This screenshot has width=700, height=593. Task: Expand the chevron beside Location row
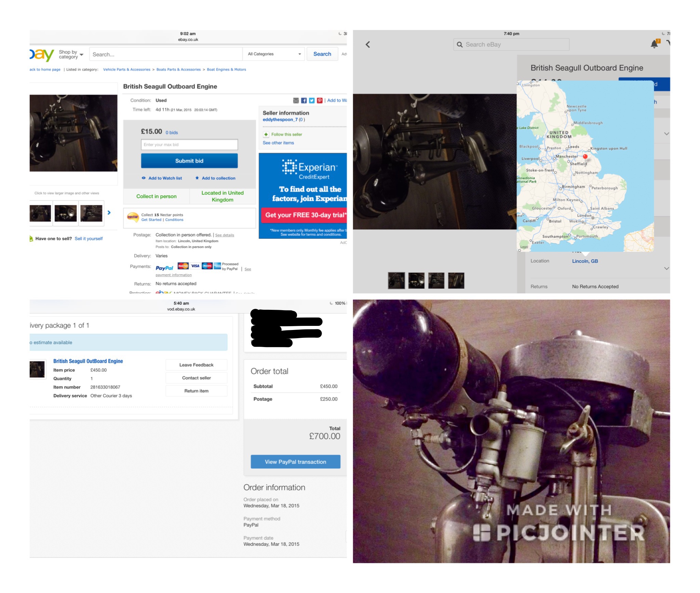[x=667, y=268]
